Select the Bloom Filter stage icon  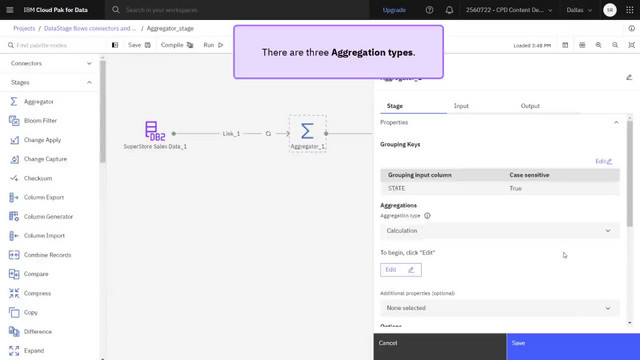[14, 120]
